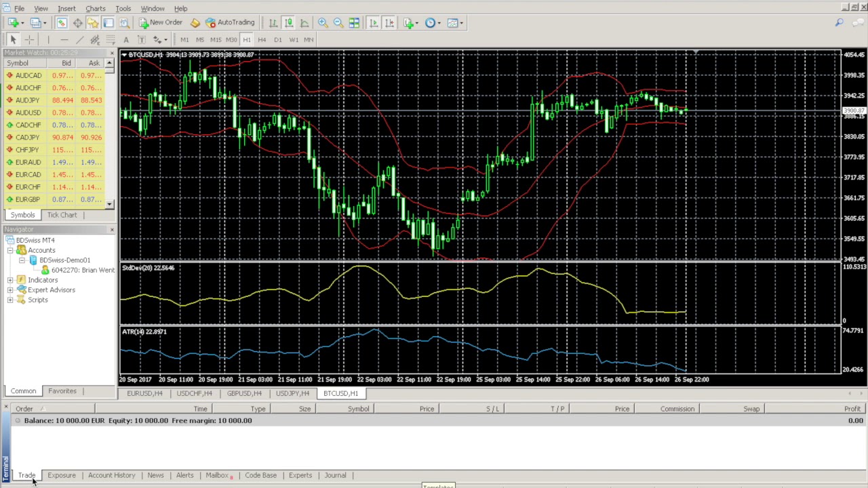Set the timeframe to D1
The image size is (868, 488).
click(x=277, y=39)
